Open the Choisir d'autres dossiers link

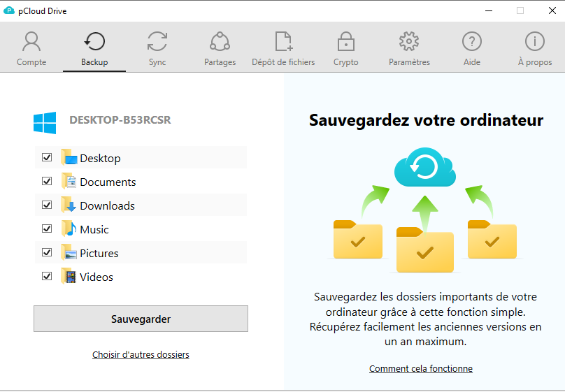(141, 354)
